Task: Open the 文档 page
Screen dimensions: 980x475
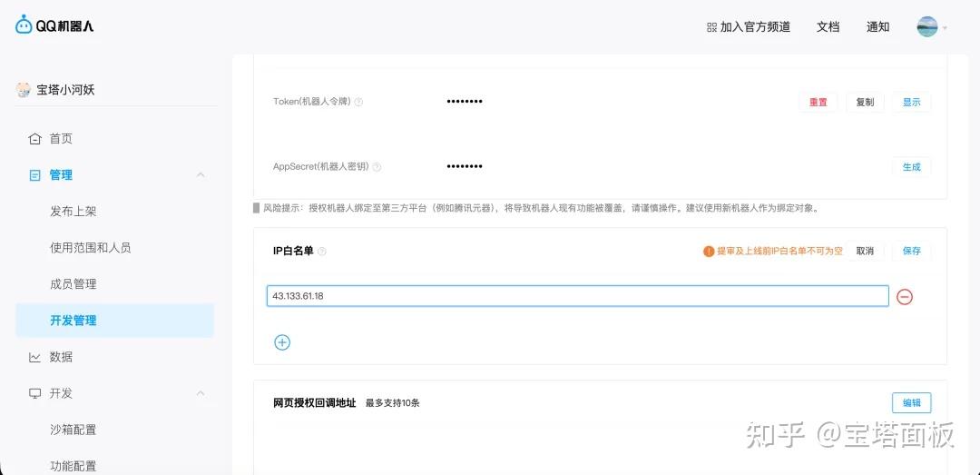Action: point(828,27)
